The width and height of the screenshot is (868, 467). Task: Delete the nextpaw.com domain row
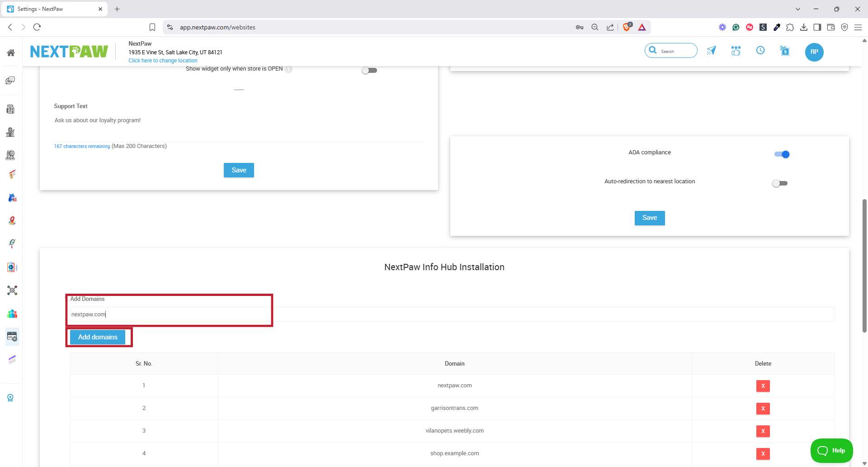(x=763, y=386)
